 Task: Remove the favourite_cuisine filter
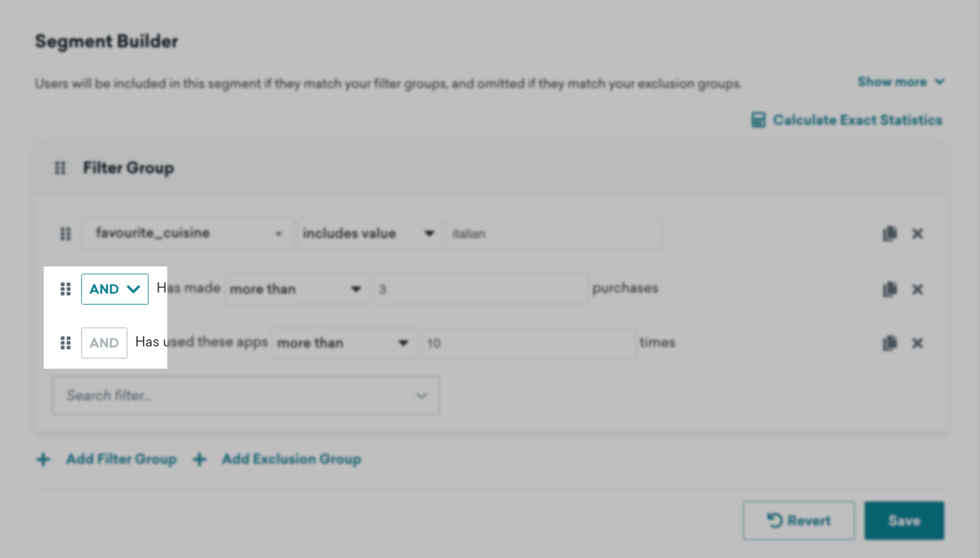click(x=917, y=234)
